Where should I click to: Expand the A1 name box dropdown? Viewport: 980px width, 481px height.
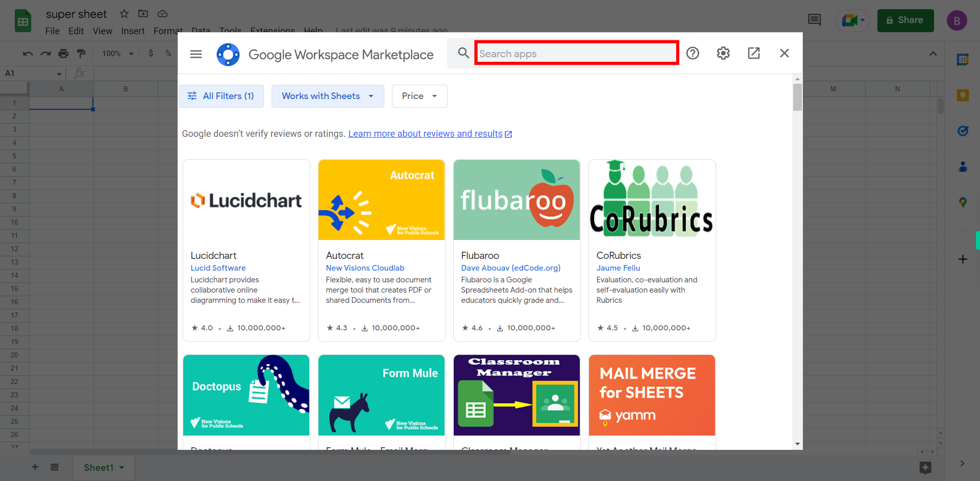point(59,74)
